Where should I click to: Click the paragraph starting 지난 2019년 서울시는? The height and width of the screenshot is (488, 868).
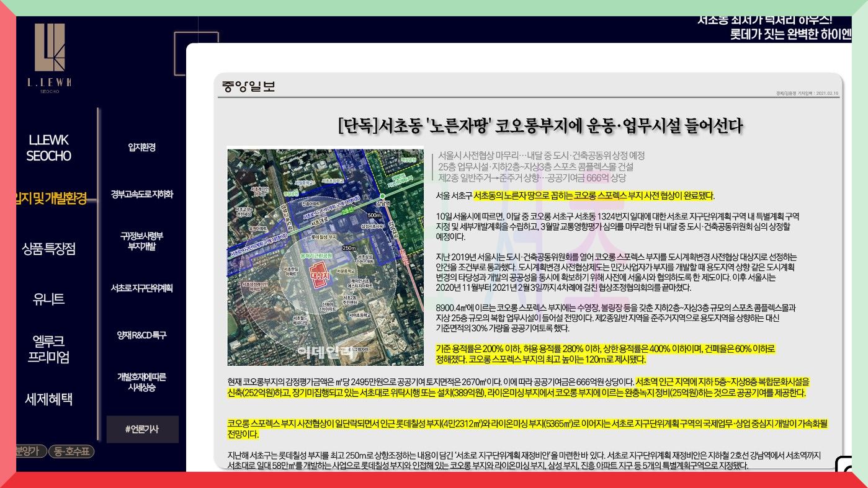pyautogui.click(x=616, y=272)
